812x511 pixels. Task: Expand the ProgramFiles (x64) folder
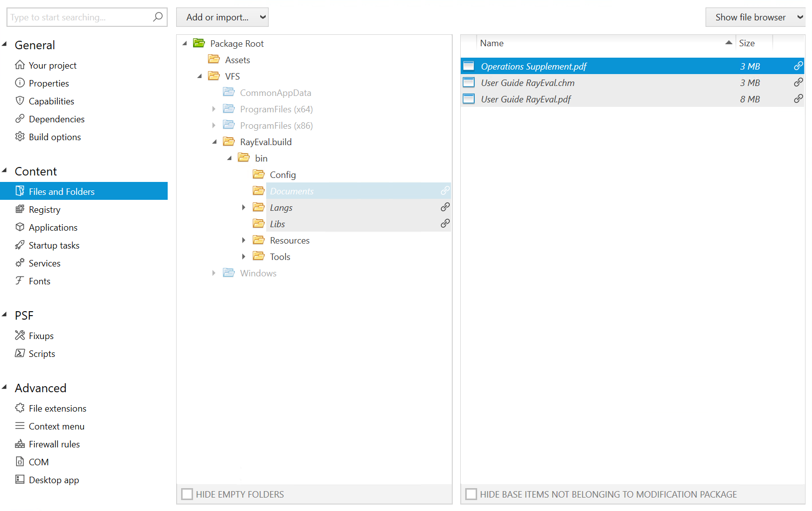click(214, 109)
